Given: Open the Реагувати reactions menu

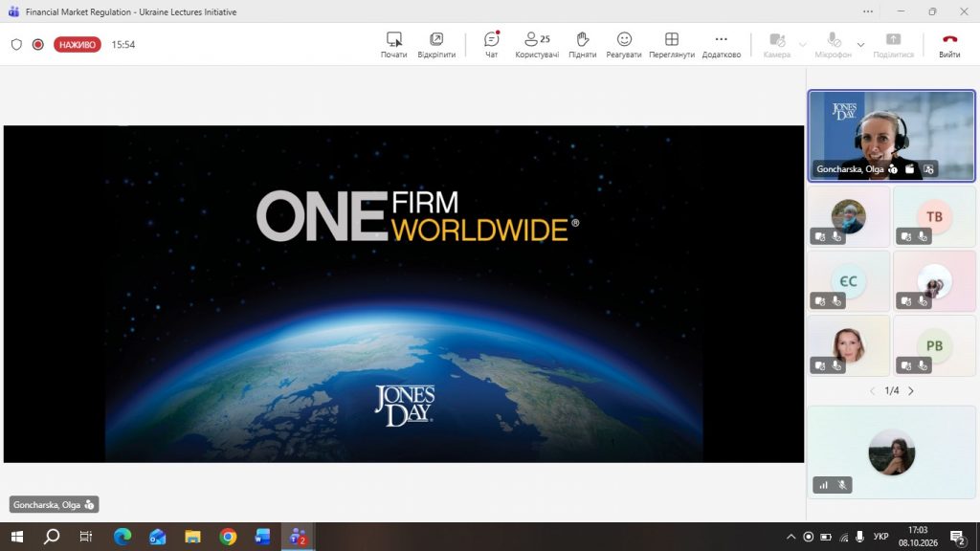Looking at the screenshot, I should (x=624, y=45).
